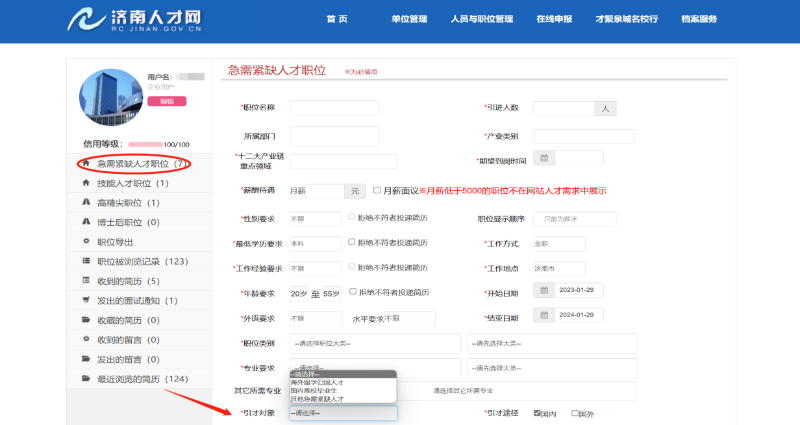
Task: Go to 档案服务 navigation menu
Action: [x=698, y=19]
